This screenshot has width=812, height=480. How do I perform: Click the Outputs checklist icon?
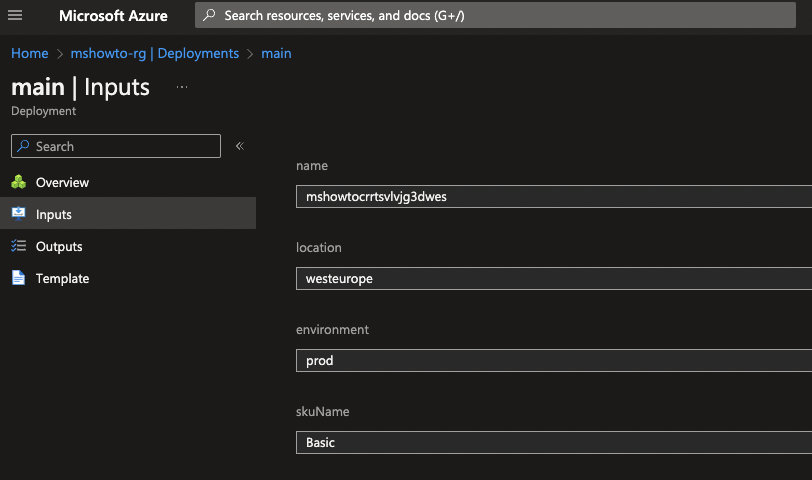pos(19,245)
